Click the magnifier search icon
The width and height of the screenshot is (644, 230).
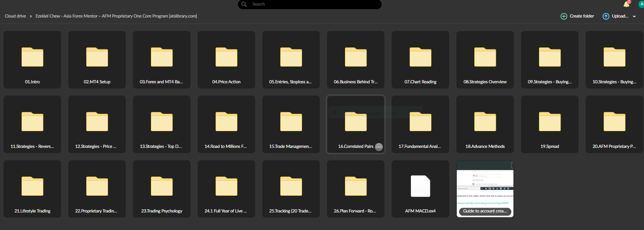click(x=244, y=4)
